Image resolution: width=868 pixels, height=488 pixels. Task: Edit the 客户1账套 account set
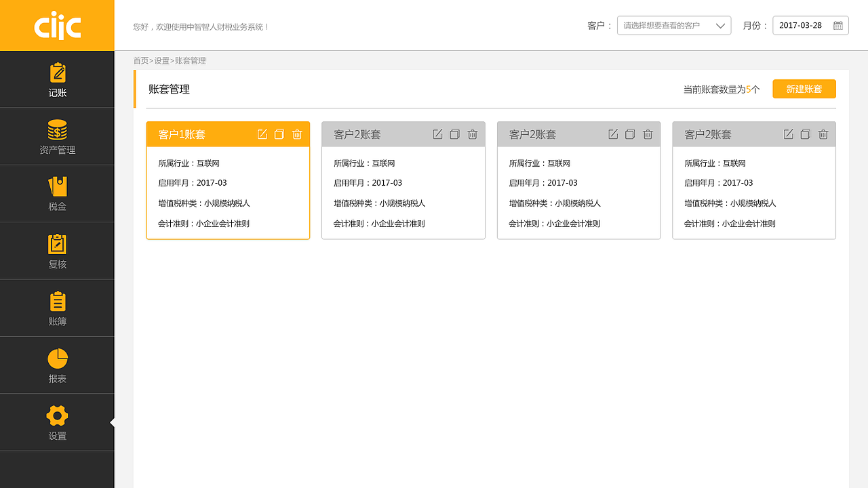click(x=262, y=134)
